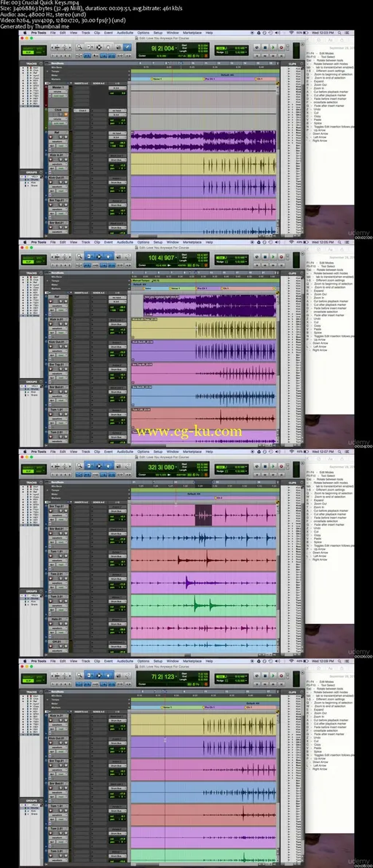Toggle the Slip mode button in the 12:07 PM frame
Screen dimensions: 373x868
tap(28, 470)
